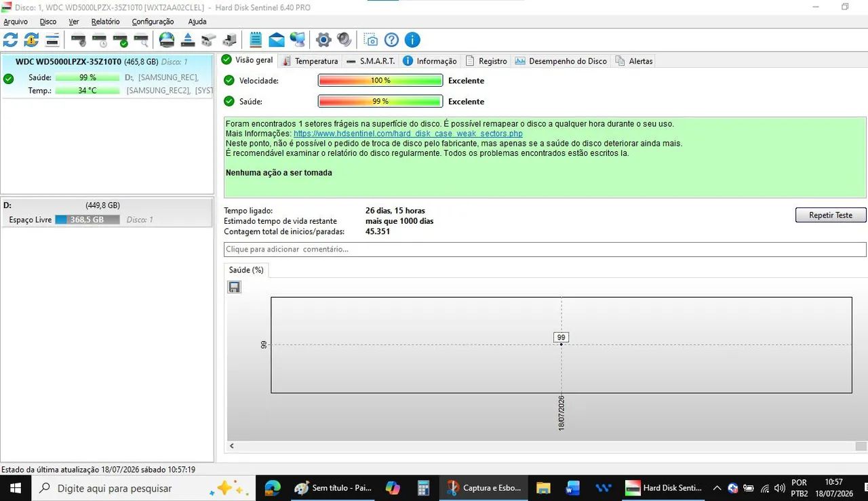Click the disk with clock icon
This screenshot has width=868, height=501.
point(100,40)
